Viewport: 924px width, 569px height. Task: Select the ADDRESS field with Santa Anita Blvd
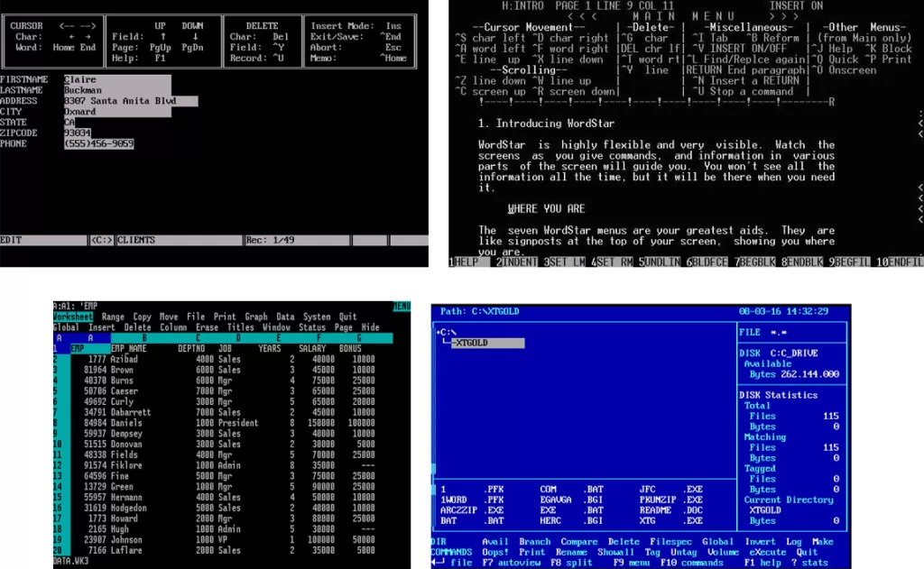point(131,101)
